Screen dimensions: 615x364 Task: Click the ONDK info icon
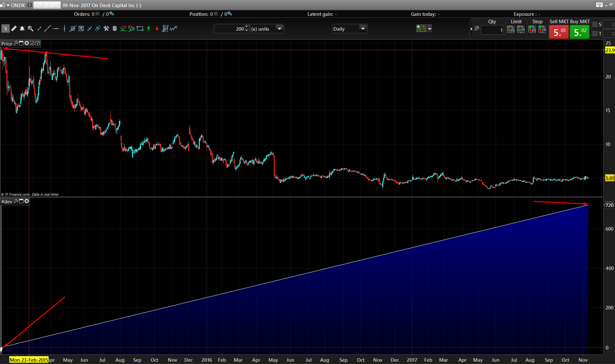click(30, 5)
